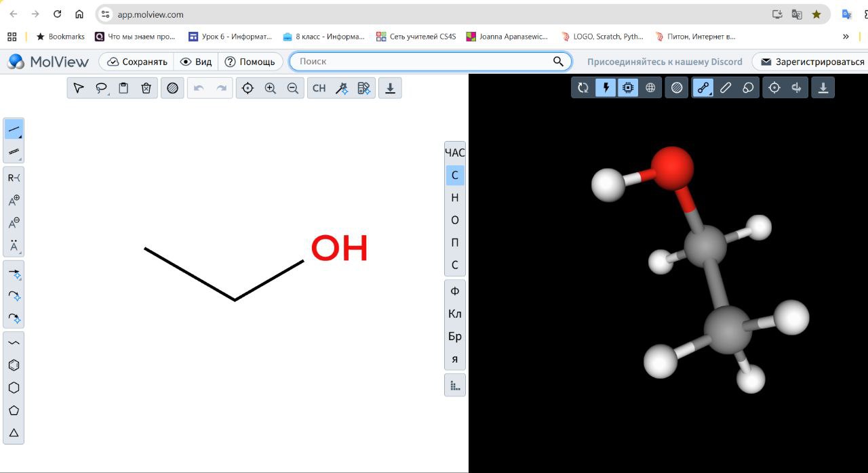Toggle the chip icon in 3D toolbar
The width and height of the screenshot is (868, 473).
628,87
